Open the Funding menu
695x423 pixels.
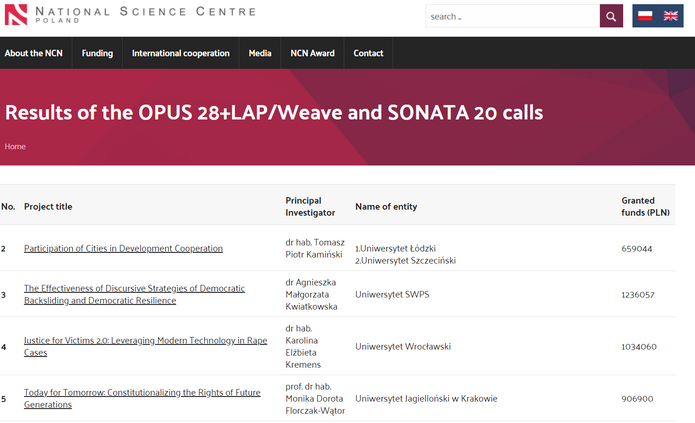pos(97,54)
